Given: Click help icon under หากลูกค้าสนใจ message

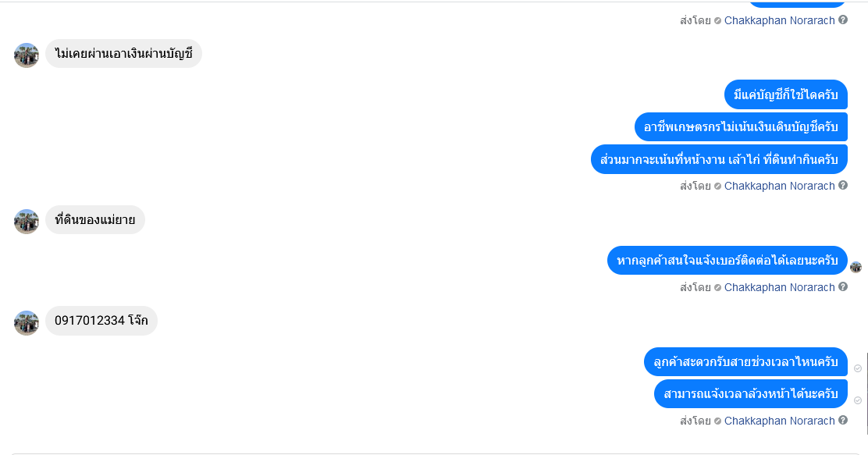Looking at the screenshot, I should click(x=842, y=286).
